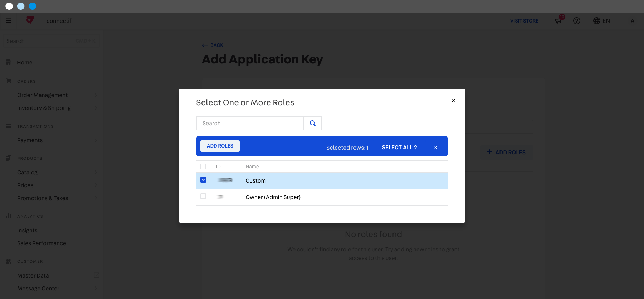Toggle the header select-all checkbox
The height and width of the screenshot is (299, 644).
(203, 167)
